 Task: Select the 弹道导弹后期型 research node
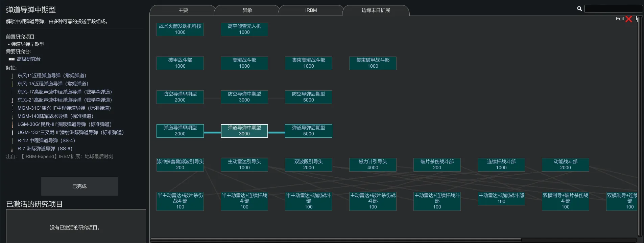(308, 131)
